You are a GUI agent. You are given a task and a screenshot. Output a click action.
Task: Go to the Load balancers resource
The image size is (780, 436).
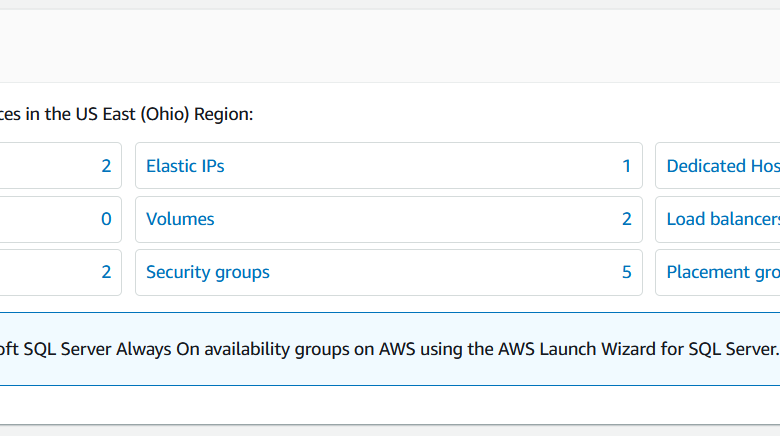point(722,219)
